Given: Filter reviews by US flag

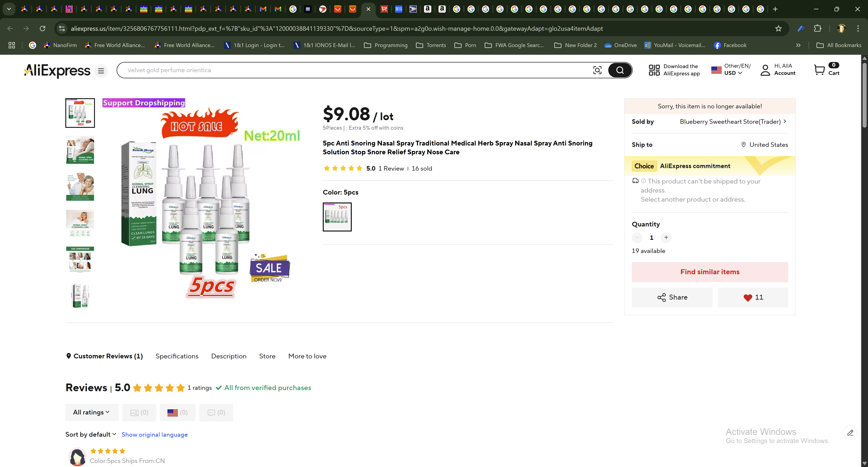Looking at the screenshot, I should 177,412.
